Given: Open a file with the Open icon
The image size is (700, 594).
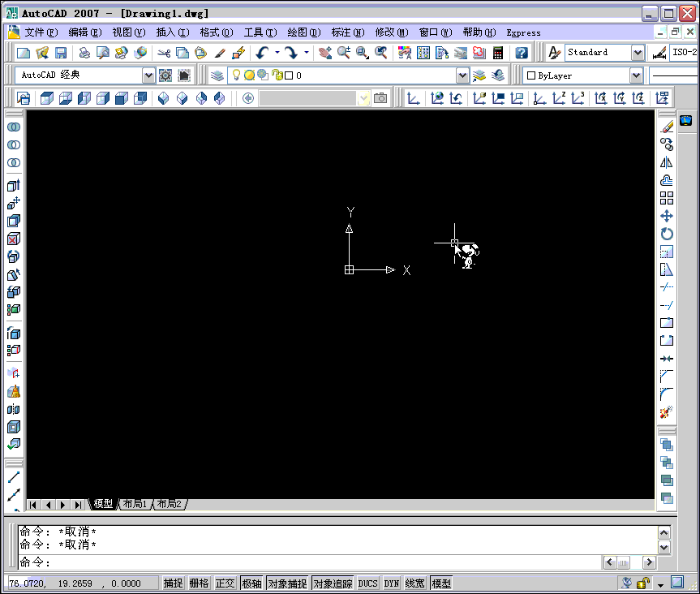Looking at the screenshot, I should coord(42,53).
